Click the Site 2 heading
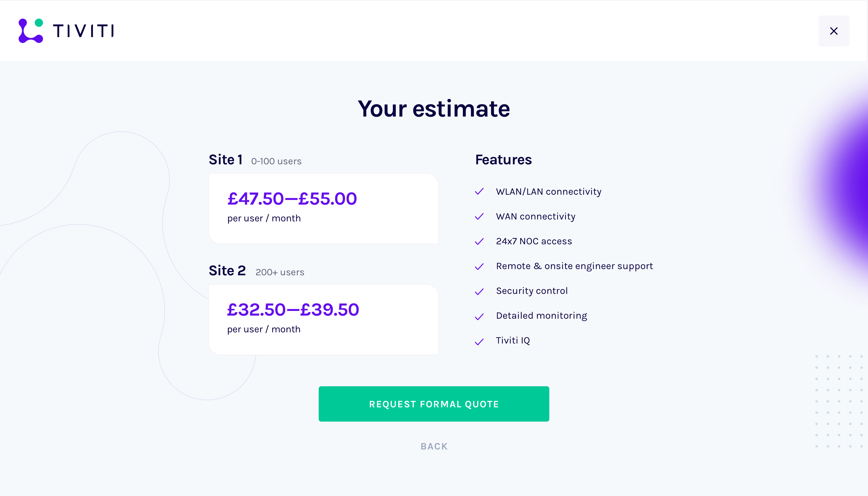The image size is (868, 496). 227,271
